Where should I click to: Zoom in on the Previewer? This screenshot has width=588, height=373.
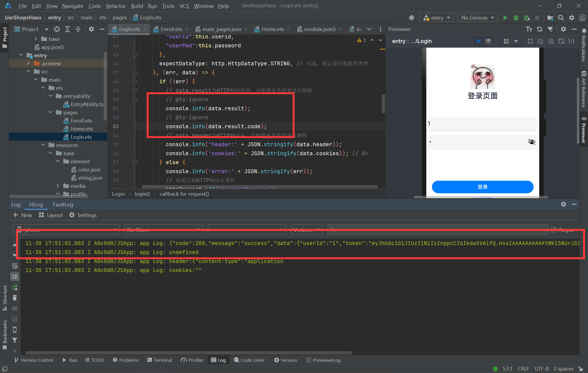coord(551,41)
